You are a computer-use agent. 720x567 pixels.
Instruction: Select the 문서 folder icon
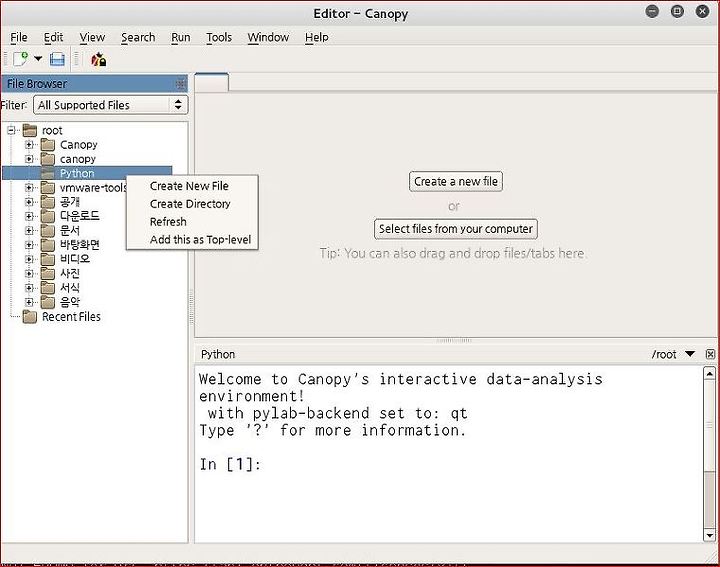pos(48,230)
